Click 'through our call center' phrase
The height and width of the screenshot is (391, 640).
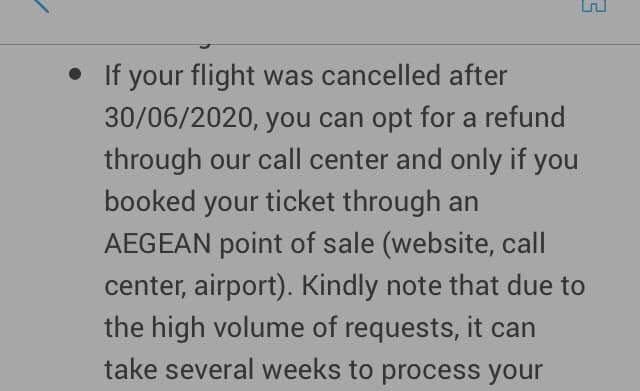tap(246, 160)
